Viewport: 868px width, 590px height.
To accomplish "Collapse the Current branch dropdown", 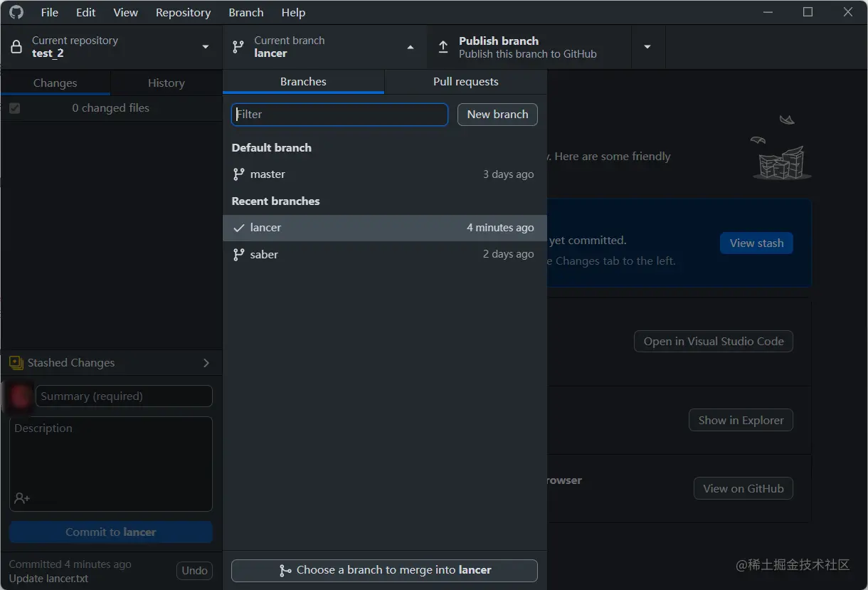I will click(411, 47).
